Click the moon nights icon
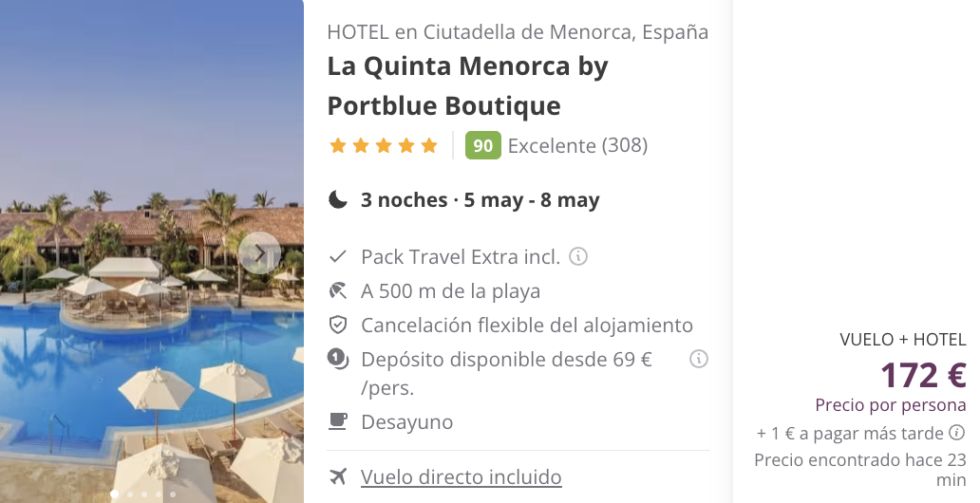This screenshot has height=503, width=980. click(x=338, y=200)
